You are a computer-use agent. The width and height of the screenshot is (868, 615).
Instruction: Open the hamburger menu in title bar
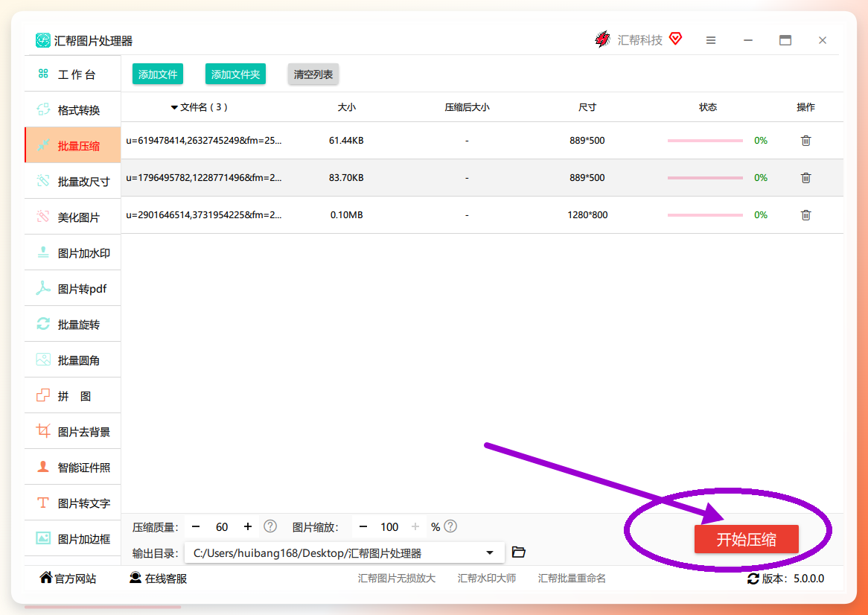(711, 40)
